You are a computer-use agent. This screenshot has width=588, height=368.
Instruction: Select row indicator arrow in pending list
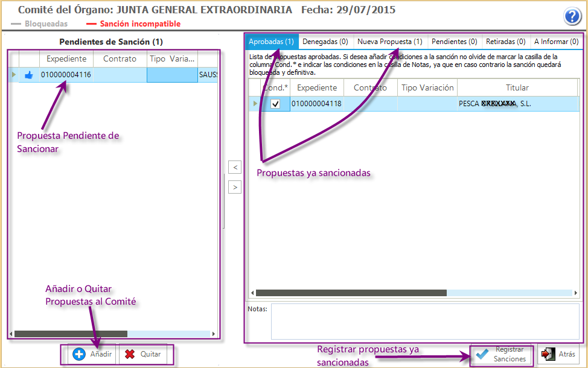pyautogui.click(x=14, y=75)
